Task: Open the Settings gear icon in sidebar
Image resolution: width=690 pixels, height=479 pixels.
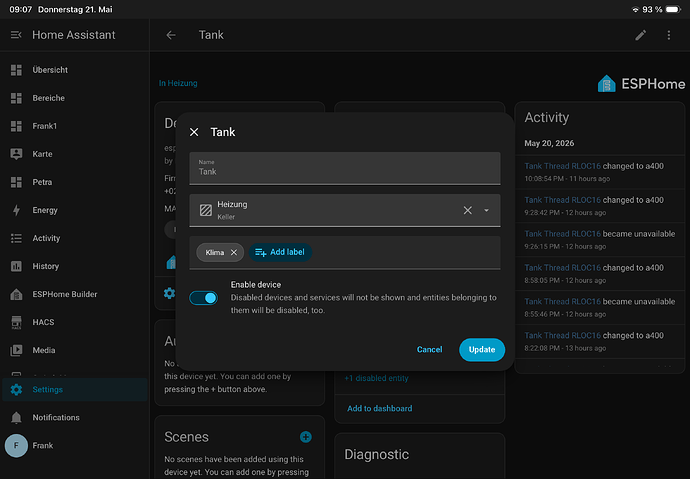Action: pyautogui.click(x=16, y=389)
